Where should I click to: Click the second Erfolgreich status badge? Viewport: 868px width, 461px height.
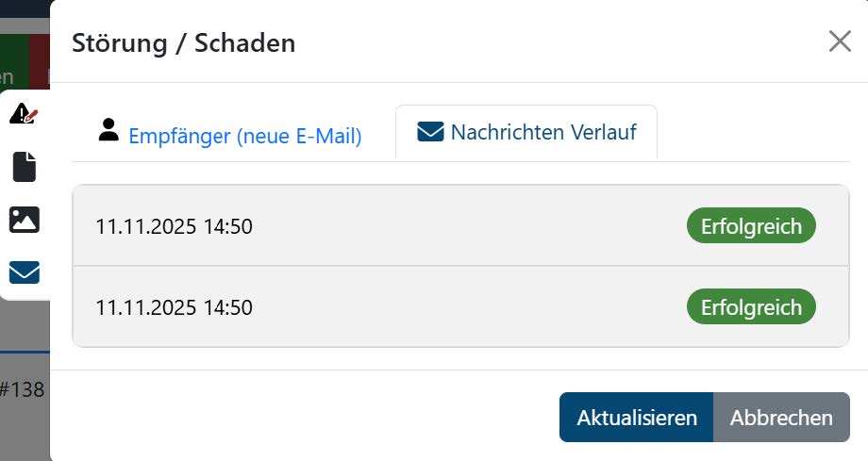[x=750, y=307]
